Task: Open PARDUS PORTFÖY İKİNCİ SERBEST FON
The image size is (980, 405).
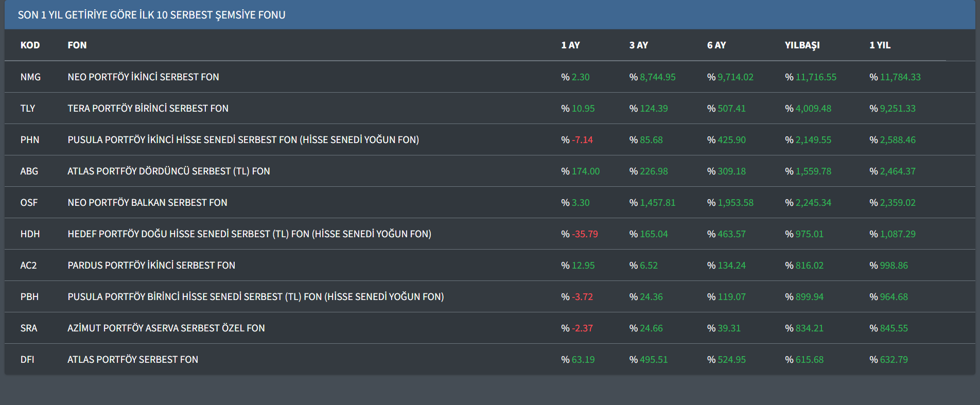Action: click(151, 266)
